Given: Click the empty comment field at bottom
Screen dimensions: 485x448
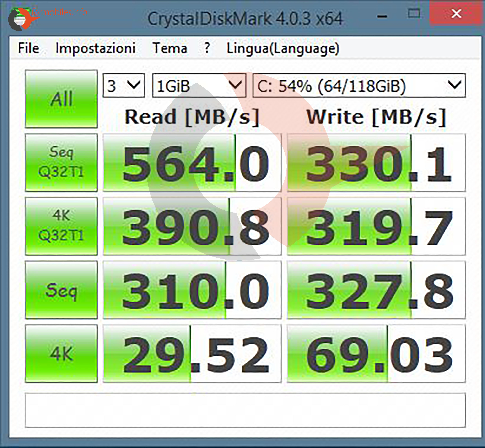Looking at the screenshot, I should click(245, 410).
